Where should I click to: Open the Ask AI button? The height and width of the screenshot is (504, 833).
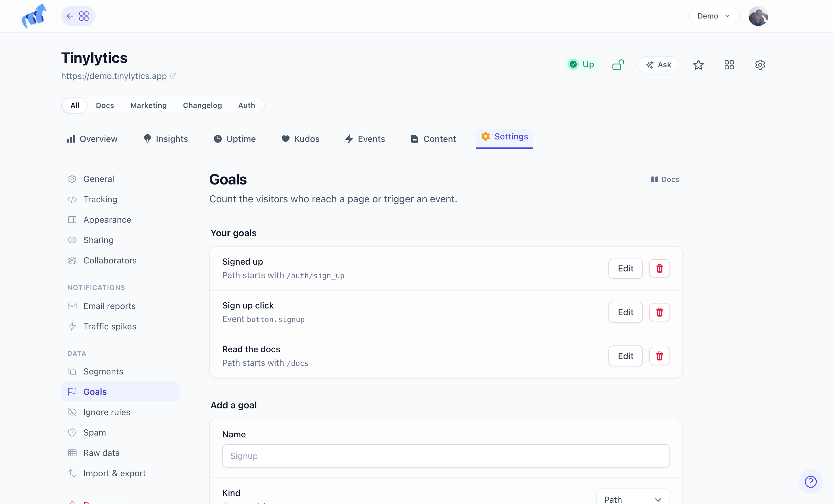click(658, 64)
